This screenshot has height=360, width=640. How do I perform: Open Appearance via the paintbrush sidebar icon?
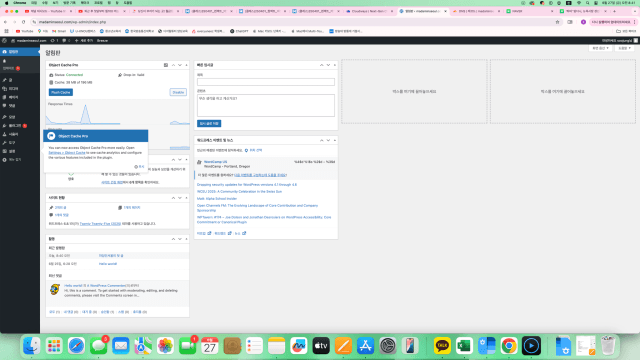pos(4,117)
